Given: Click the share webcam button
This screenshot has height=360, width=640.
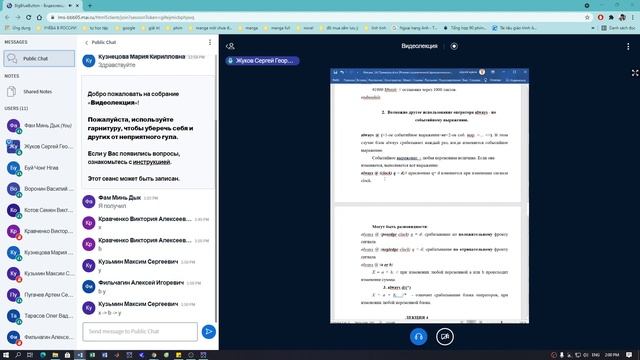Looking at the screenshot, I should (444, 337).
